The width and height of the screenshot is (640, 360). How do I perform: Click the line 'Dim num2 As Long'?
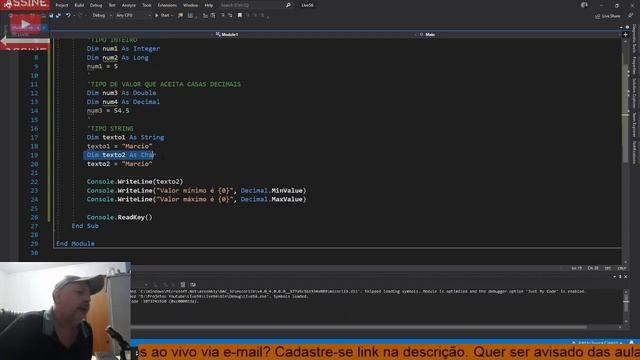point(118,58)
